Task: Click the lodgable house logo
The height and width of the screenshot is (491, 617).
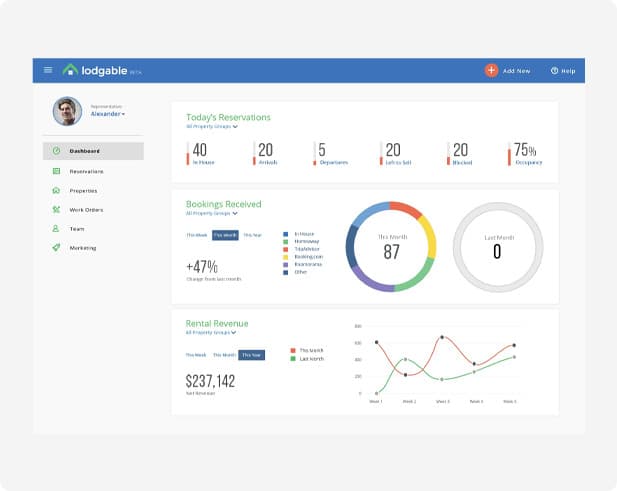Action: [70, 70]
